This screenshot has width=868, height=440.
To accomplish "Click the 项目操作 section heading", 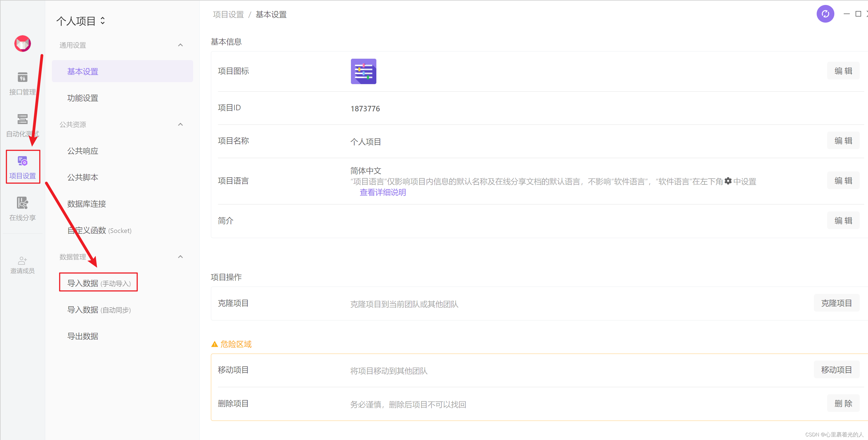I will (x=226, y=277).
